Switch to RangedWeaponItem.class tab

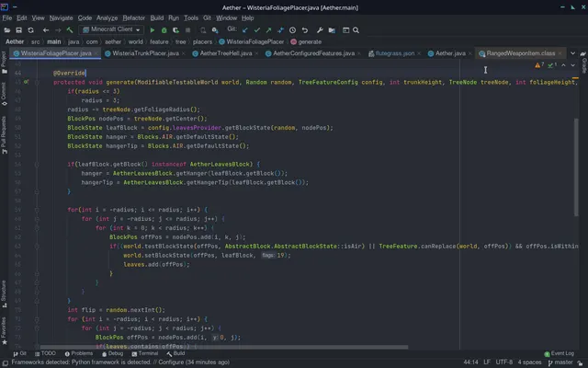pos(521,53)
